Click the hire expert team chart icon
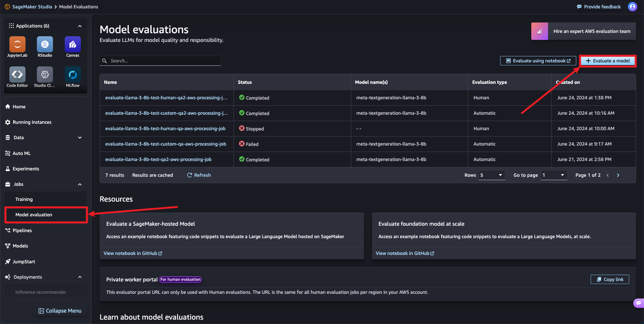 [x=540, y=31]
